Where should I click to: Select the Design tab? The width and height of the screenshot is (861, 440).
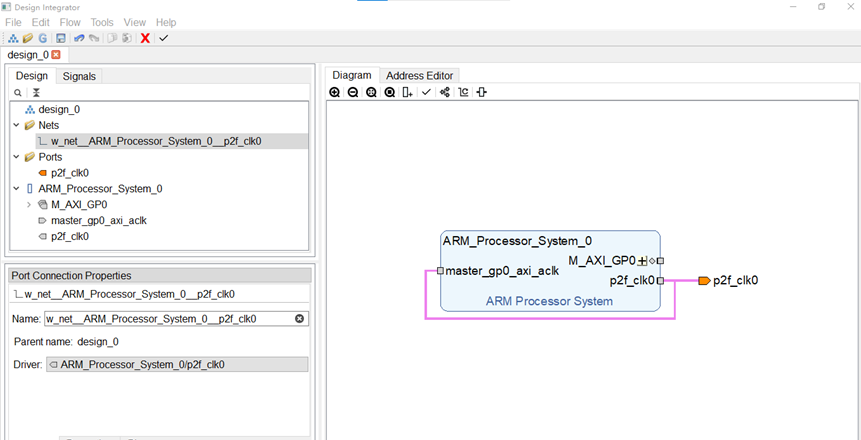(32, 76)
